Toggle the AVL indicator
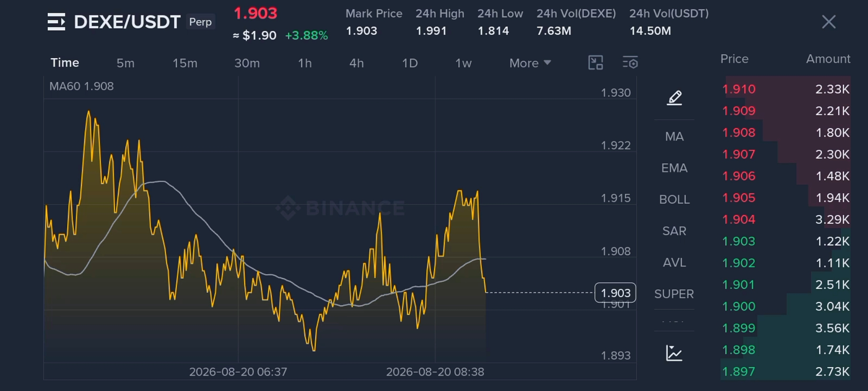This screenshot has width=868, height=391. click(674, 263)
